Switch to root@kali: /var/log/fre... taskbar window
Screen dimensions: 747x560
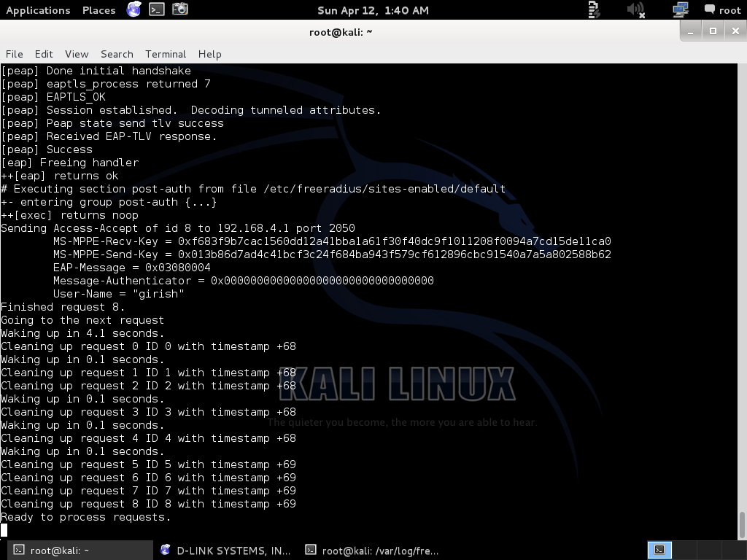tap(373, 551)
